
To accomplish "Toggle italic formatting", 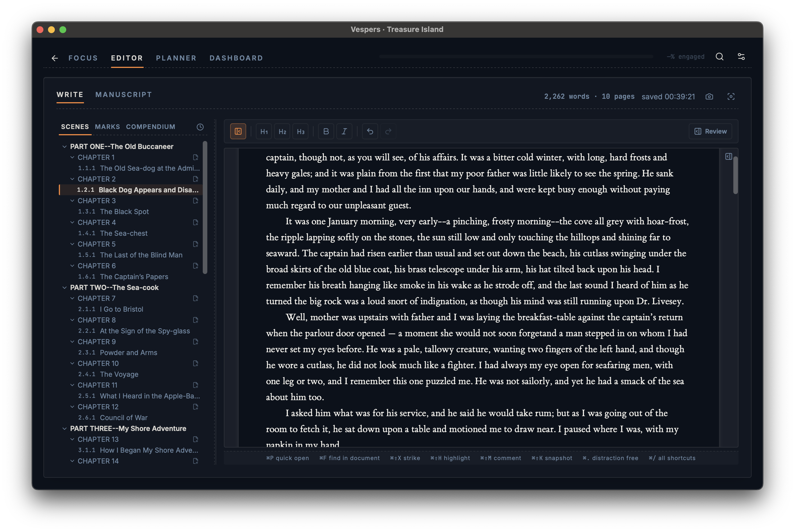I will click(x=344, y=131).
